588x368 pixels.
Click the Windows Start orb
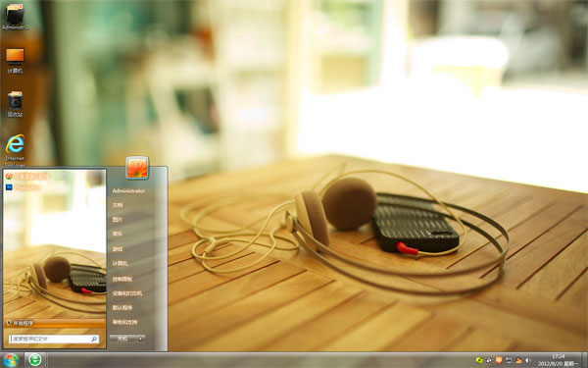pyautogui.click(x=11, y=360)
